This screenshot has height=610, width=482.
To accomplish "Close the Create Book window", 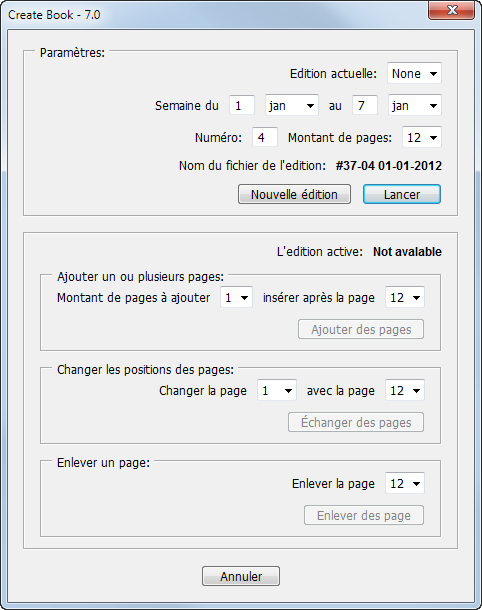I will 452,10.
